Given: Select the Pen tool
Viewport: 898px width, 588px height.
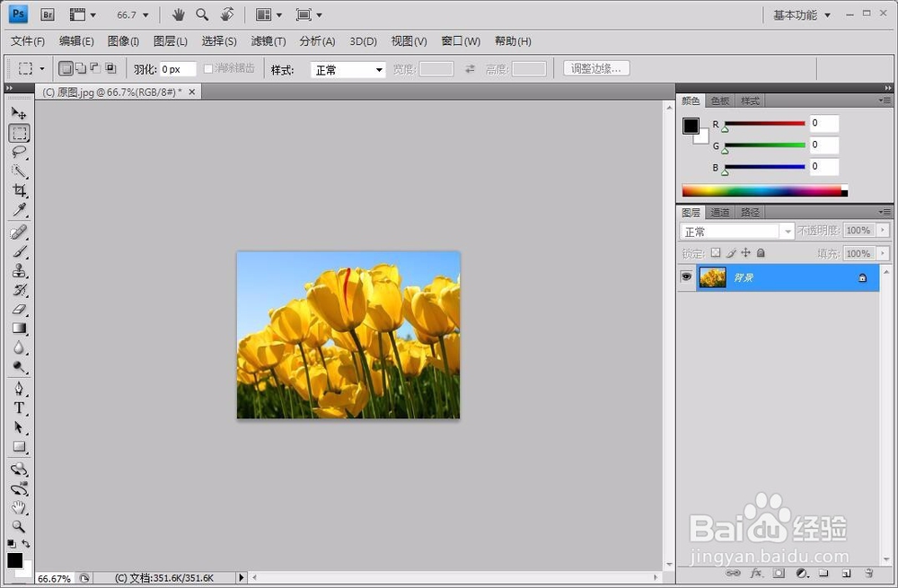Looking at the screenshot, I should (19, 389).
